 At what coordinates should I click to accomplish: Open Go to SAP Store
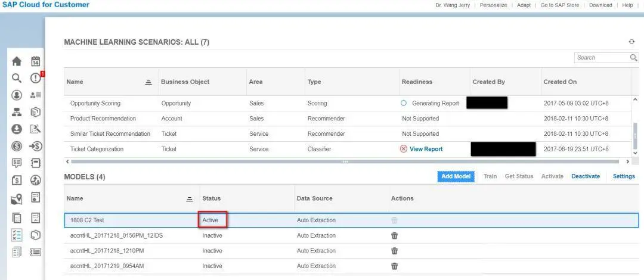[560, 5]
